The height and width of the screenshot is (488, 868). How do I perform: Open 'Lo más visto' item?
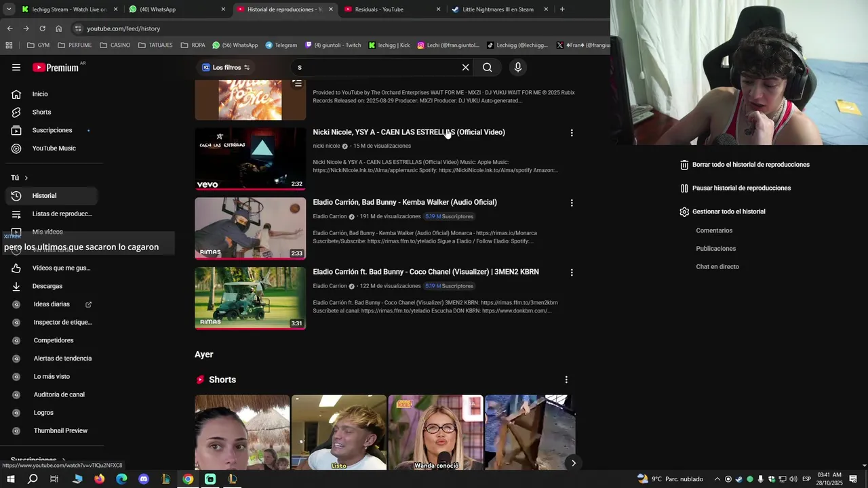(51, 376)
